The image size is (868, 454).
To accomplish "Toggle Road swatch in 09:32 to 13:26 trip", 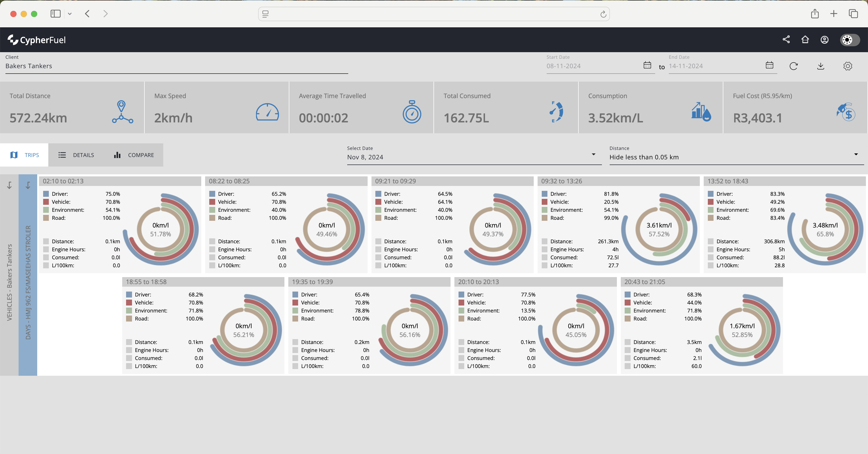I will [544, 218].
